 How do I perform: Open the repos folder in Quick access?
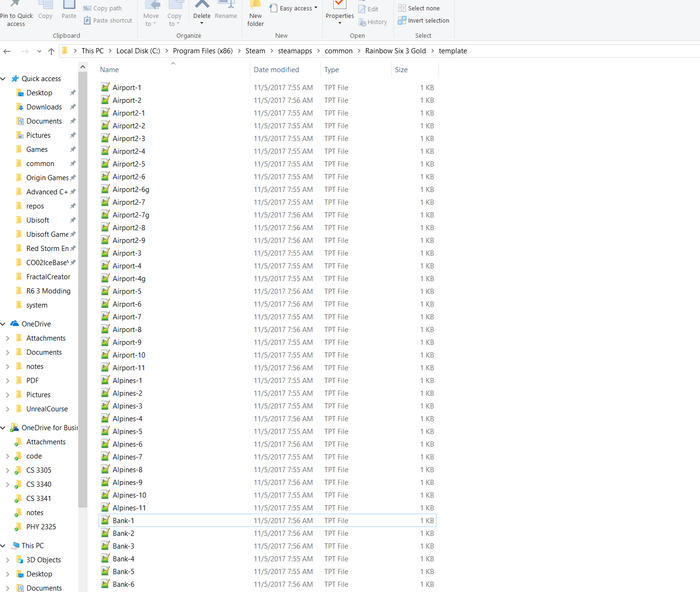coord(35,206)
